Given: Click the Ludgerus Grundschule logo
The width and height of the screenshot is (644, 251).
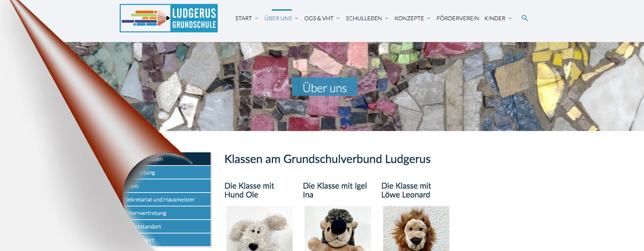Looking at the screenshot, I should [169, 18].
